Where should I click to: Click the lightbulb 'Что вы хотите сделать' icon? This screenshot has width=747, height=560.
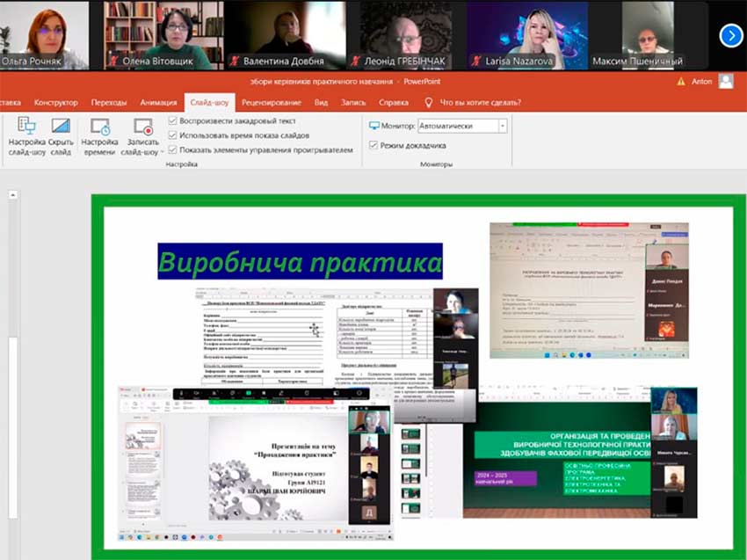pos(429,102)
